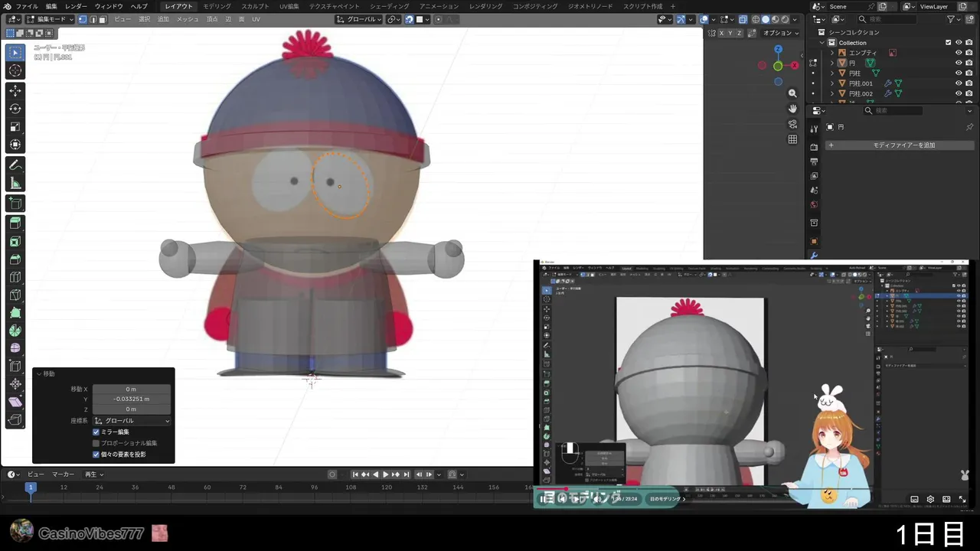
Task: Select the Smooth vertices tool
Action: [15, 349]
